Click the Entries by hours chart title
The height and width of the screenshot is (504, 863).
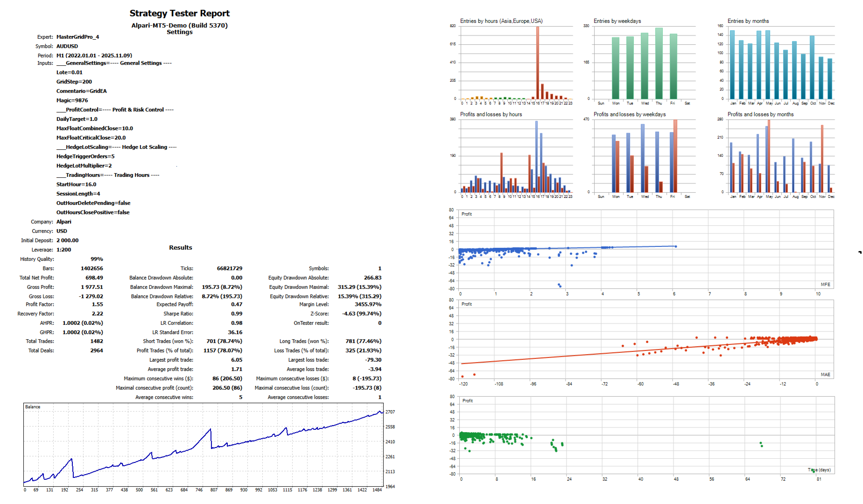(x=501, y=21)
